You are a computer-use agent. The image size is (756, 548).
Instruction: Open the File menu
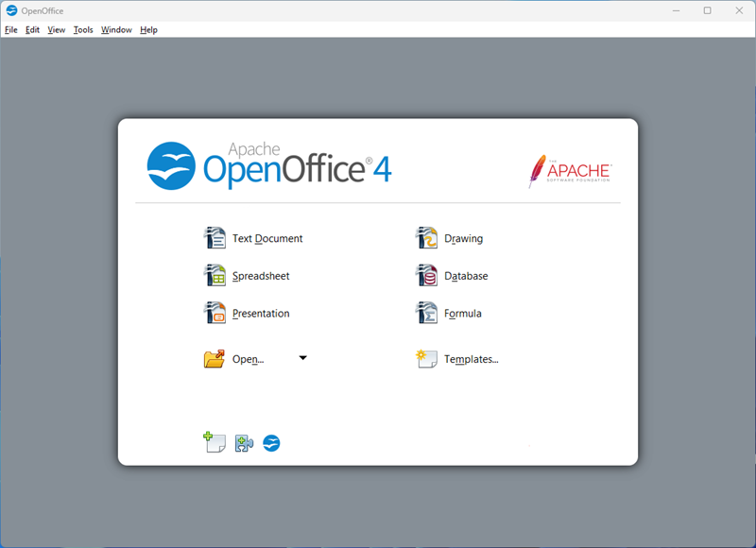(11, 30)
